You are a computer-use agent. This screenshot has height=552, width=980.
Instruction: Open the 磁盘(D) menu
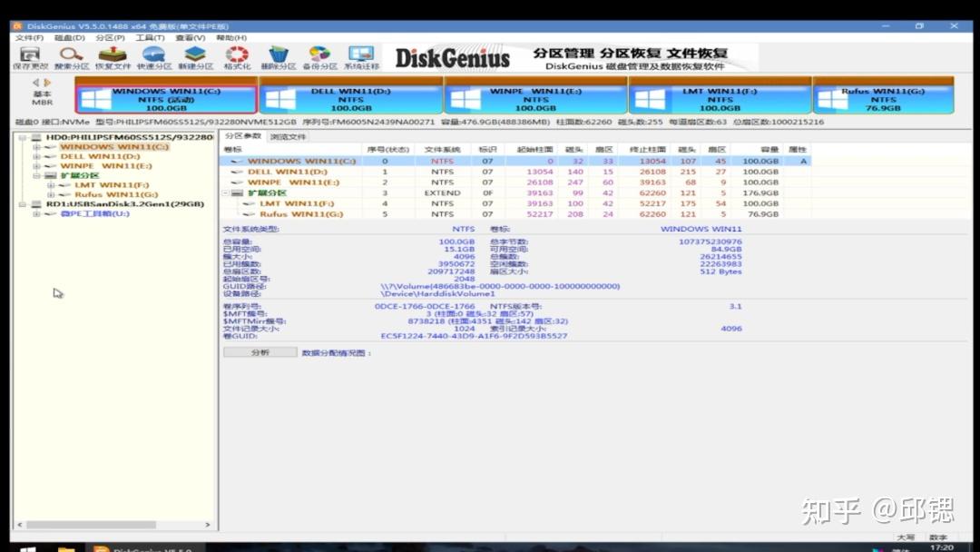69,37
